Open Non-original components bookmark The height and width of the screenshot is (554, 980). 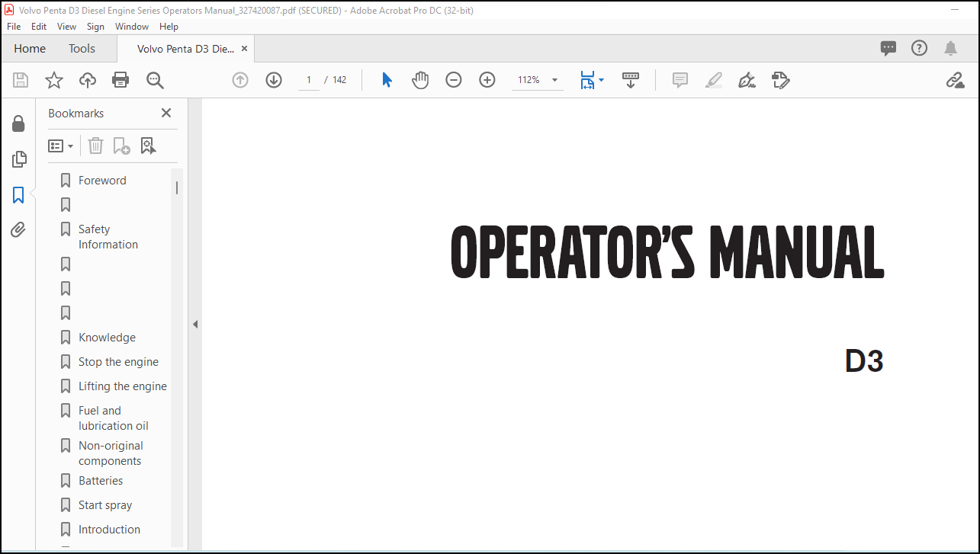tap(111, 453)
